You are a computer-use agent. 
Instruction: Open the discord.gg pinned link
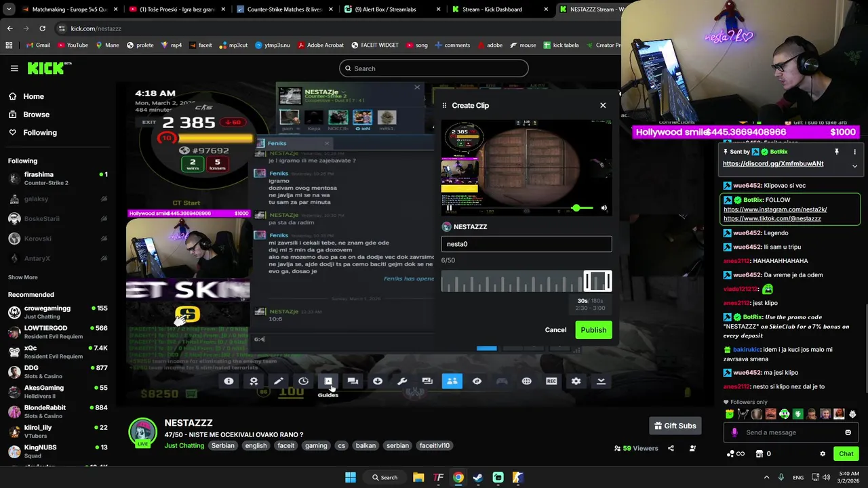(773, 163)
